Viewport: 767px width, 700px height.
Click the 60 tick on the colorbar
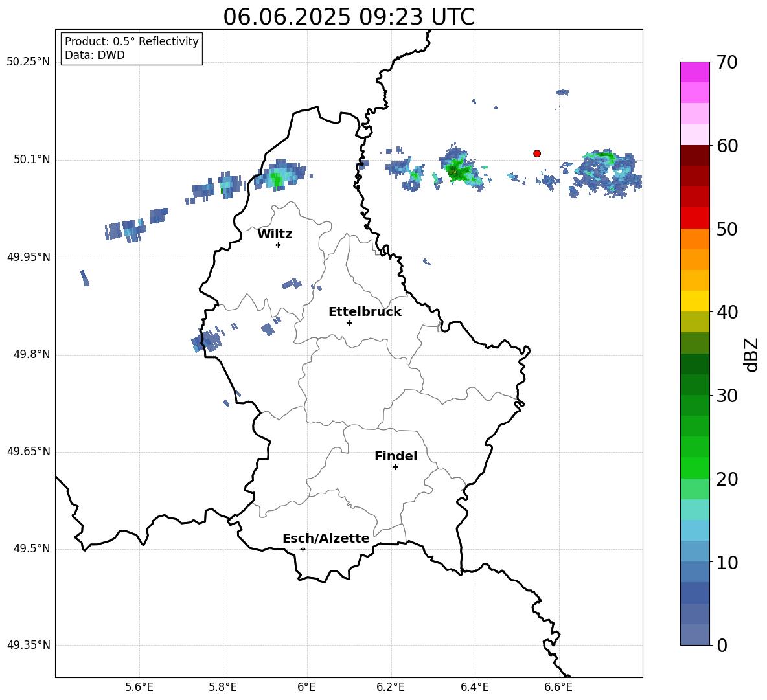click(727, 146)
